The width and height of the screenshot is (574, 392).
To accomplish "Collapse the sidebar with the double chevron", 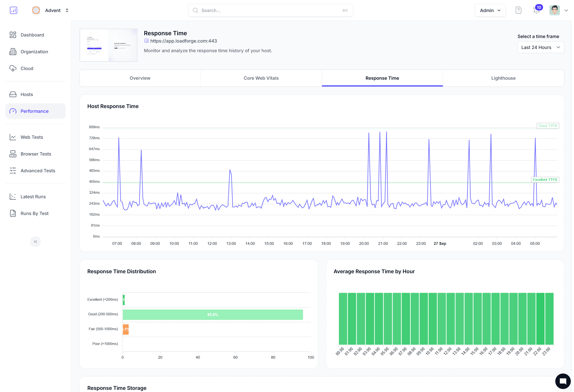I will pos(35,241).
